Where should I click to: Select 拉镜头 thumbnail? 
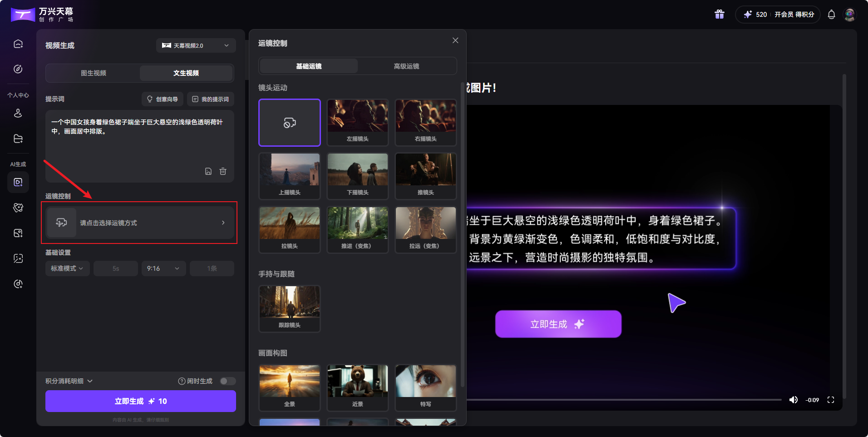pos(290,230)
